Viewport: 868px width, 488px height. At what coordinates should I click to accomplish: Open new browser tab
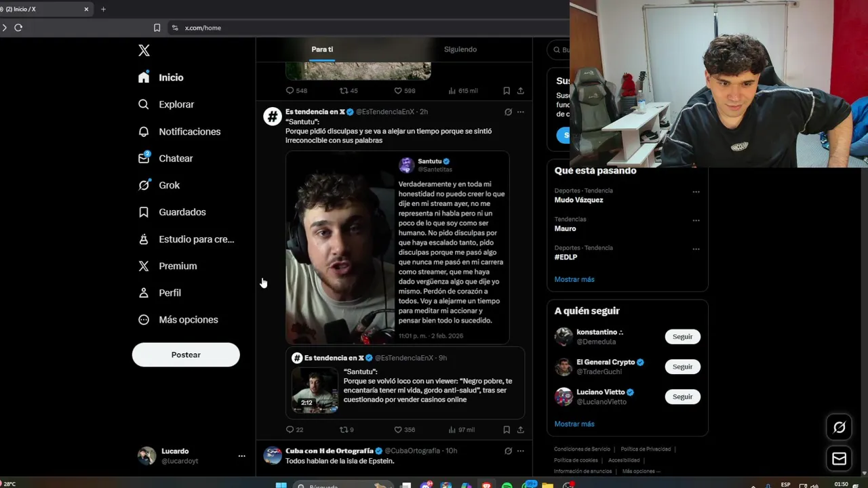103,9
